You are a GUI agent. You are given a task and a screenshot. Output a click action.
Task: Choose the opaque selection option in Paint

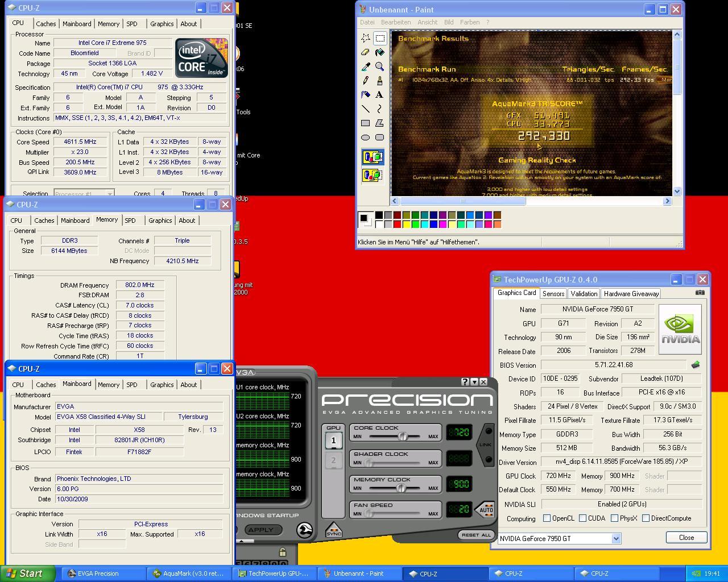click(x=373, y=157)
